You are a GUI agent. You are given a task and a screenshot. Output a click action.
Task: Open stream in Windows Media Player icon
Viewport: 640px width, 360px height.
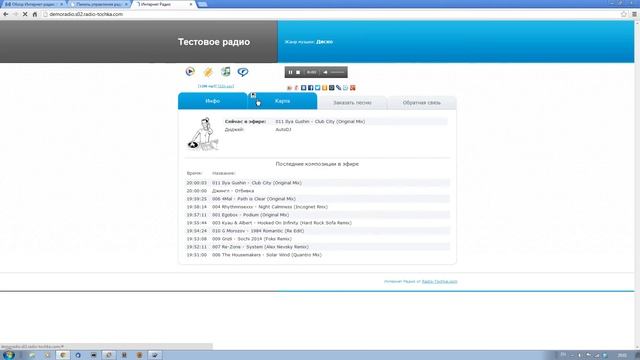tap(190, 71)
